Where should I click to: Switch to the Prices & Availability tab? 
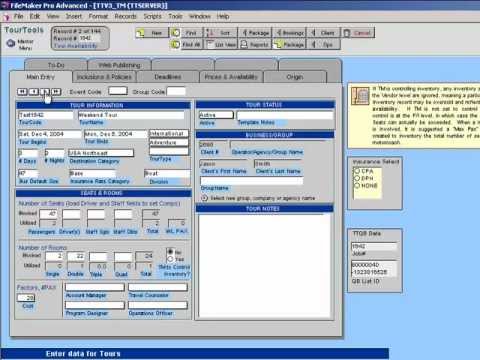231,77
